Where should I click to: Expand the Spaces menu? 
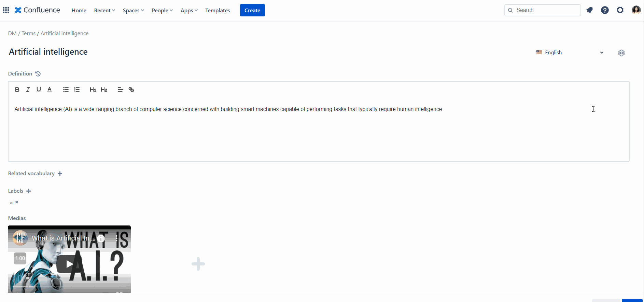(x=133, y=10)
